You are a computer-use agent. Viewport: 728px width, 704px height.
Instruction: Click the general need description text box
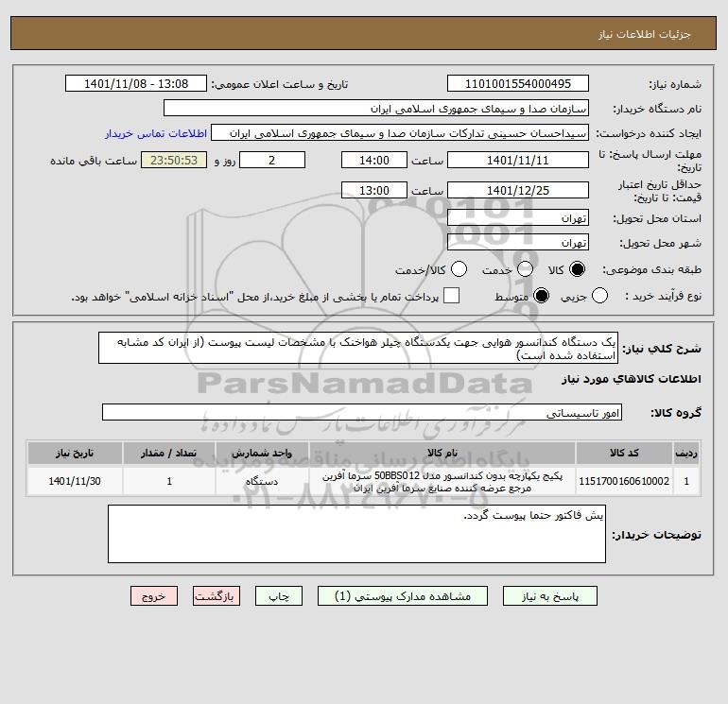tap(358, 348)
